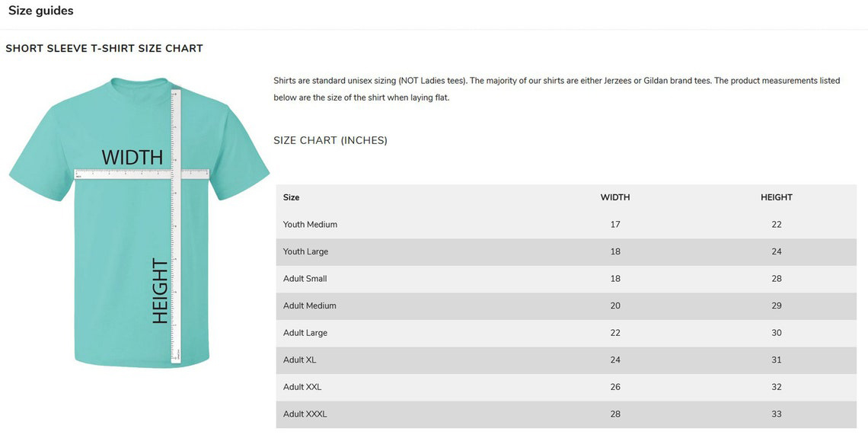Click the unisex sizing description paragraph
This screenshot has height=435, width=868.
click(557, 89)
